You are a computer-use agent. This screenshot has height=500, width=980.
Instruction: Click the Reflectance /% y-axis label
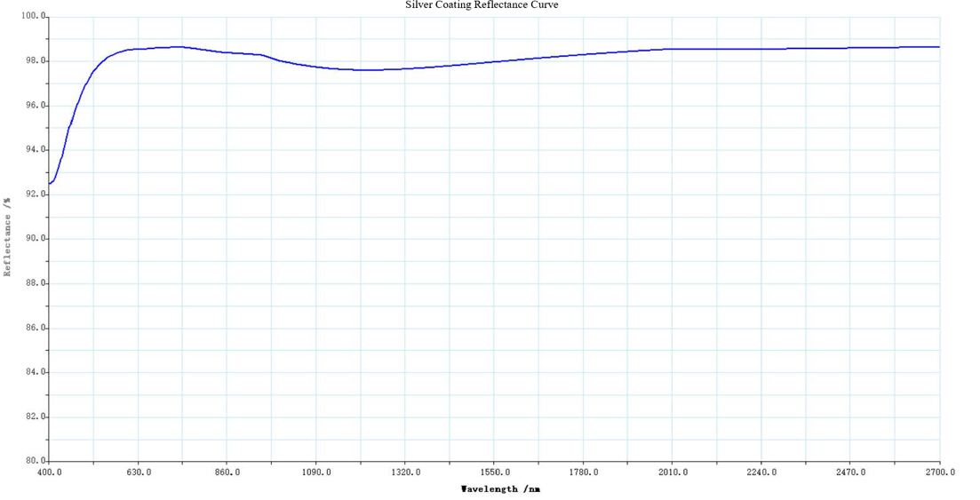coord(8,244)
